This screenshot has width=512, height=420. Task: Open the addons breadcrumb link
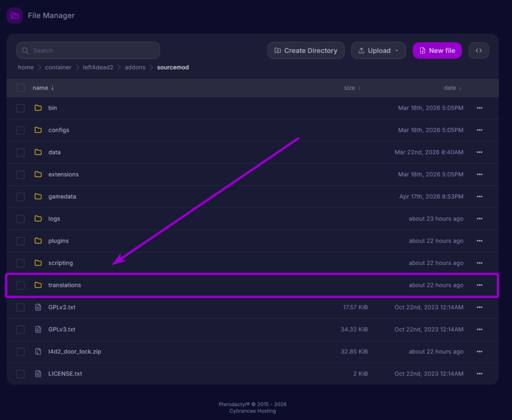(x=135, y=67)
